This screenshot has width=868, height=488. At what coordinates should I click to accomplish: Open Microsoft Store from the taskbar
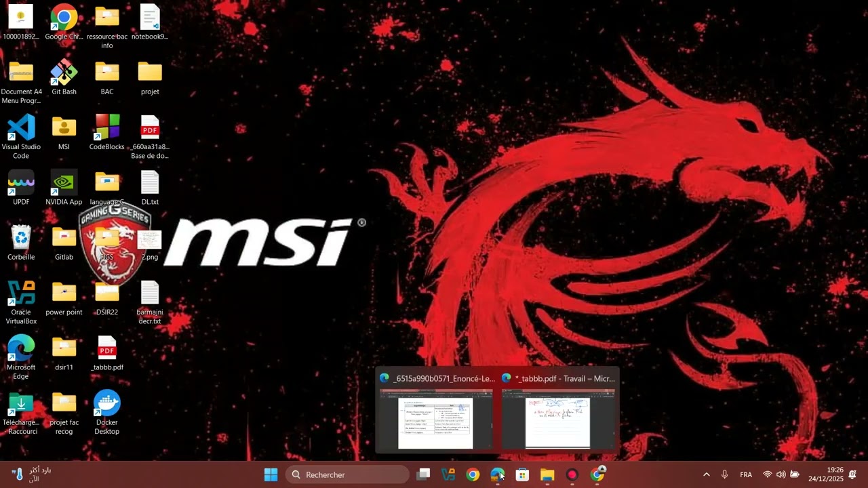coord(522,474)
